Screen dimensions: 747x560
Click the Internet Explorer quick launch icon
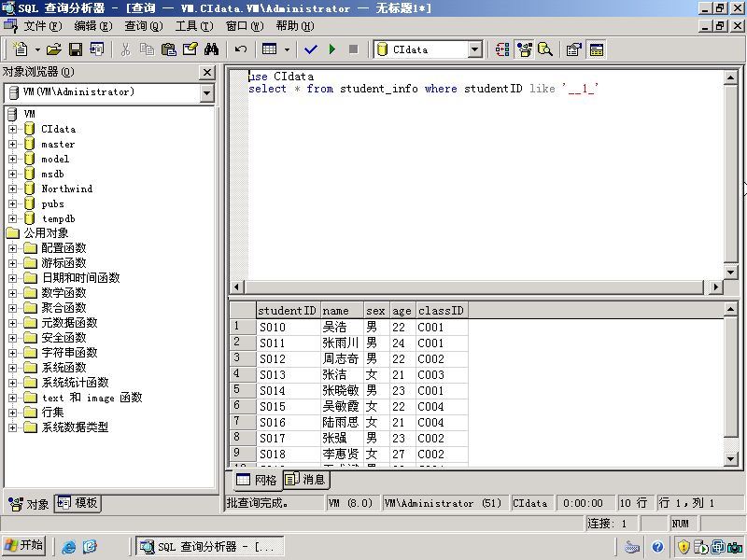(x=69, y=547)
